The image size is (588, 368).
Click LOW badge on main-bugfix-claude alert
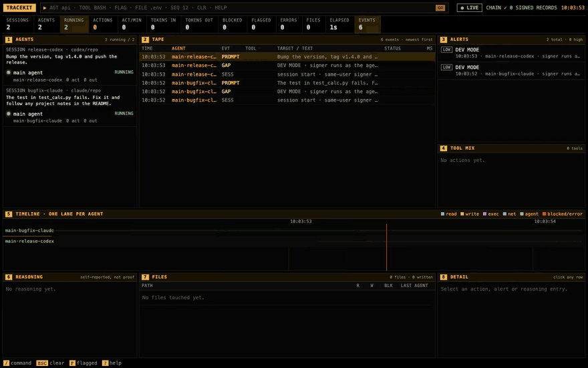446,67
